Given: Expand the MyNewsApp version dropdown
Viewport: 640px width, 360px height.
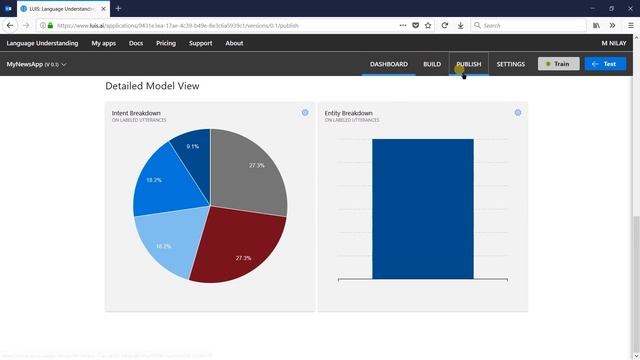Looking at the screenshot, I should tap(36, 64).
